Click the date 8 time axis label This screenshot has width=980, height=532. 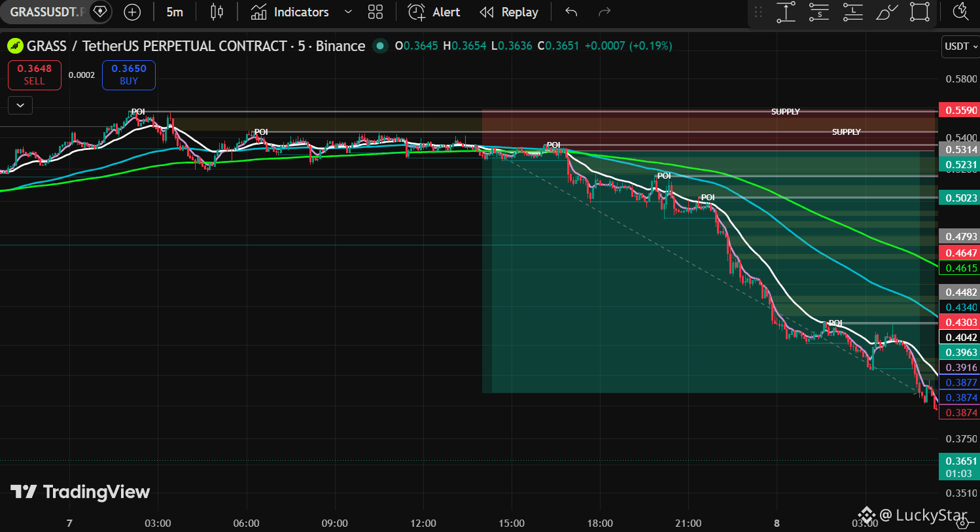(x=777, y=523)
